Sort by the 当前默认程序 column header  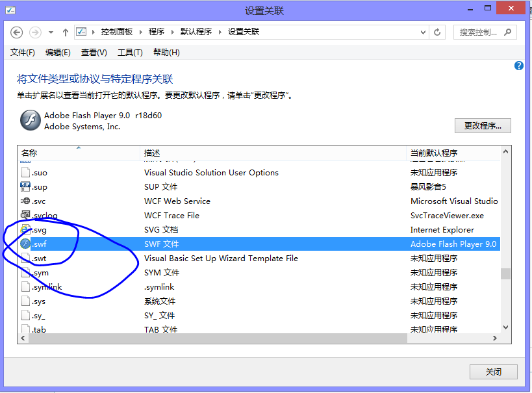click(453, 153)
